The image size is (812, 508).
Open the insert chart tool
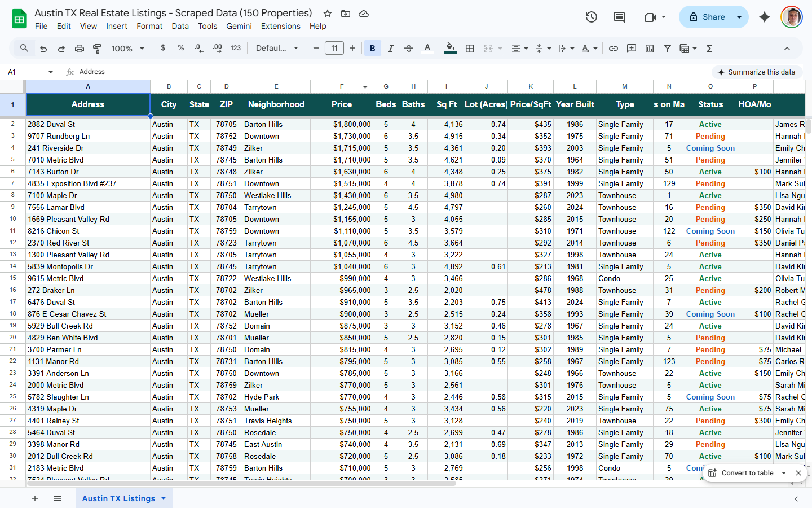coord(649,48)
